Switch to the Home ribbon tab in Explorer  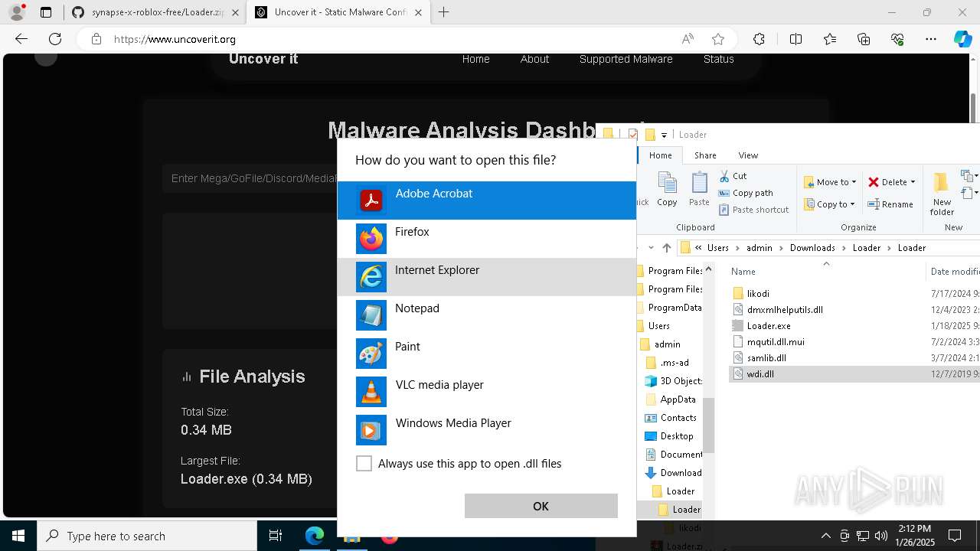pos(660,155)
